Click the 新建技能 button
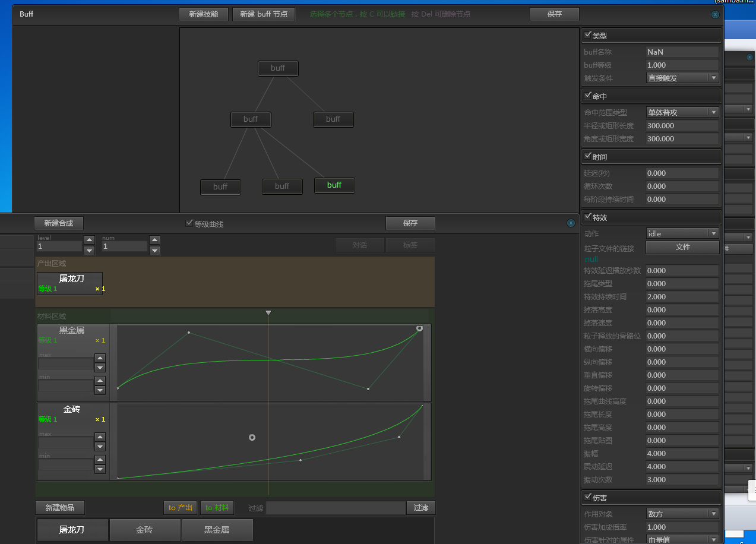The height and width of the screenshot is (544, 756). click(204, 14)
